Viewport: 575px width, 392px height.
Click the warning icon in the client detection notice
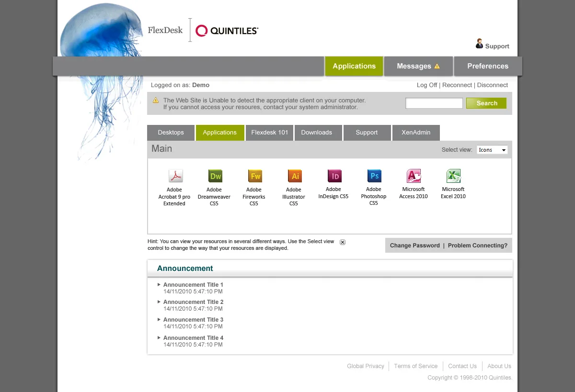click(156, 100)
